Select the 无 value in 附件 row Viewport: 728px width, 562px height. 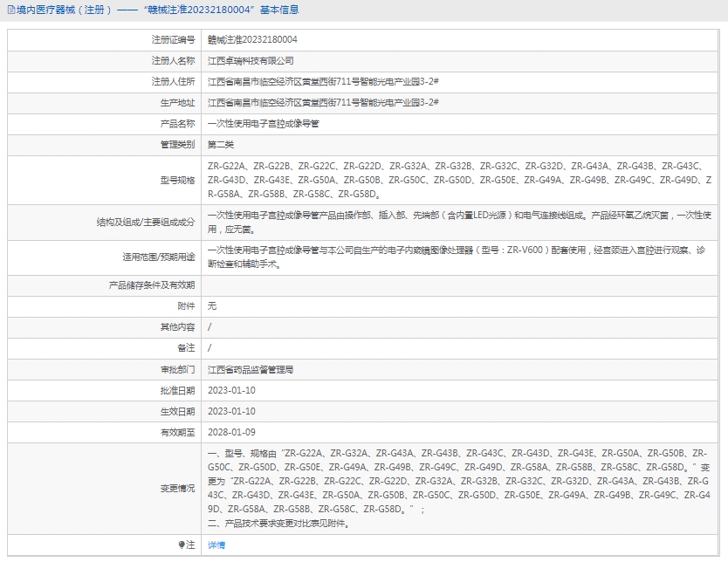(212, 305)
